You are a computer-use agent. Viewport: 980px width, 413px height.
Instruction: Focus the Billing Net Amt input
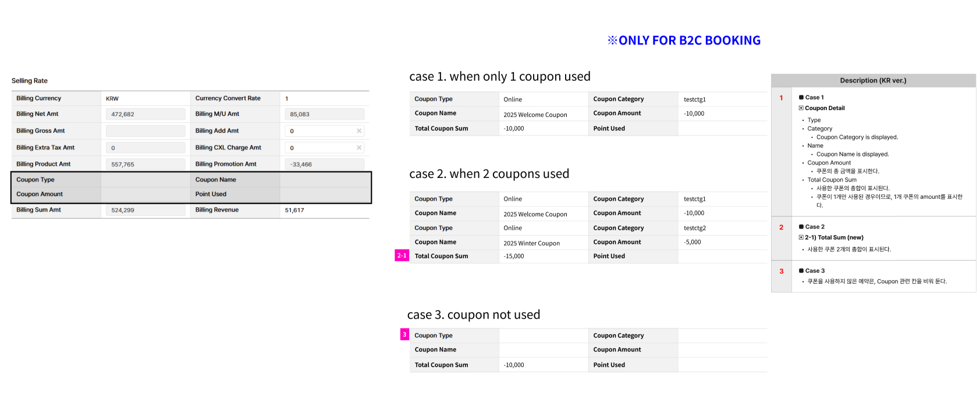[x=145, y=114]
